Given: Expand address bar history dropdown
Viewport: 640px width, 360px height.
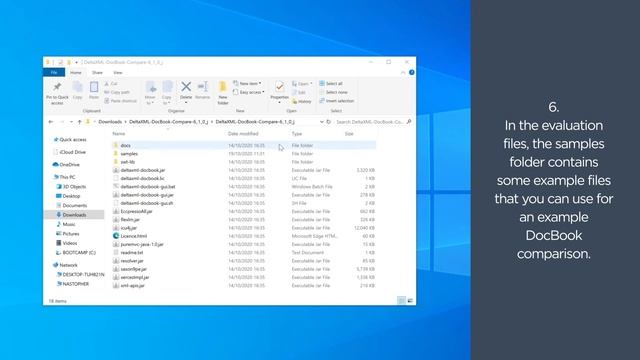Looking at the screenshot, I should [322, 122].
